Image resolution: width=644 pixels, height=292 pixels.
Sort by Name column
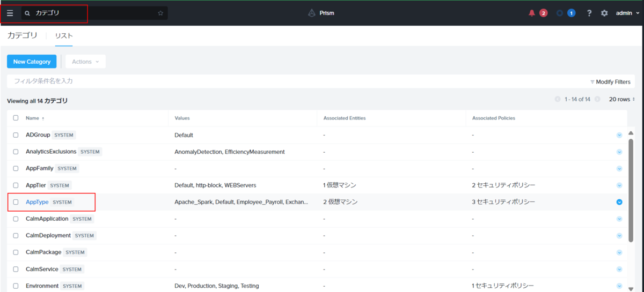click(35, 118)
